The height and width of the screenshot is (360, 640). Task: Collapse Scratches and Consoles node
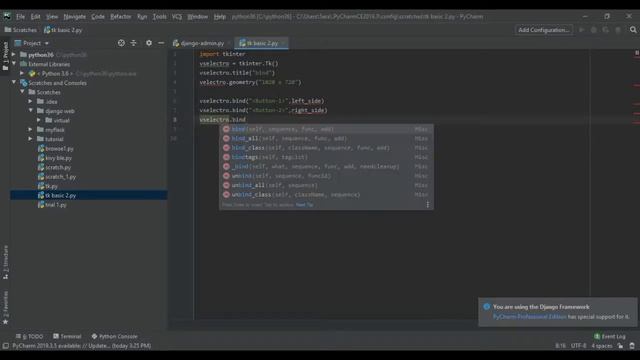coord(14,83)
